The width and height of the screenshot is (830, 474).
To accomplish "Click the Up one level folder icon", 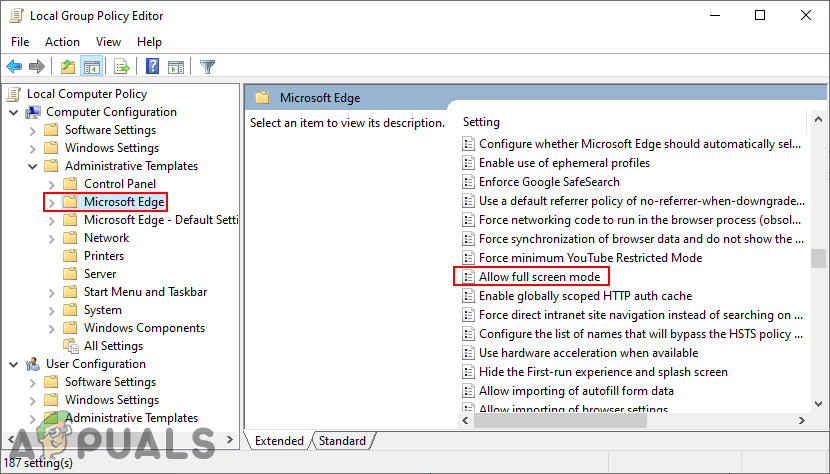I will 67,67.
